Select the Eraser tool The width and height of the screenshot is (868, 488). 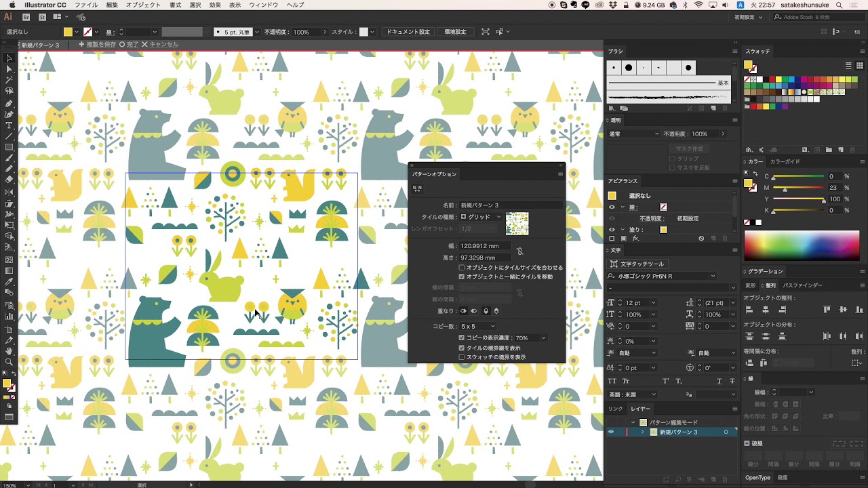click(9, 180)
